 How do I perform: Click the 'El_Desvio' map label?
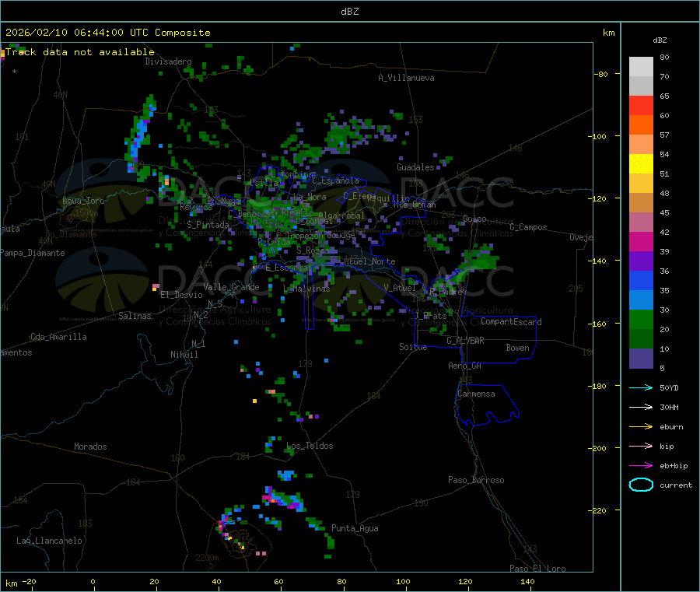pos(182,295)
